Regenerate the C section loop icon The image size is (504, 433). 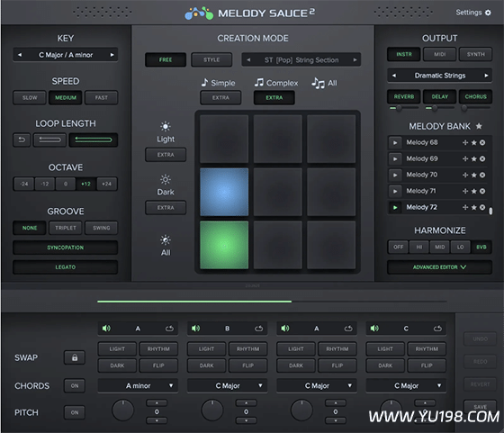(437, 329)
